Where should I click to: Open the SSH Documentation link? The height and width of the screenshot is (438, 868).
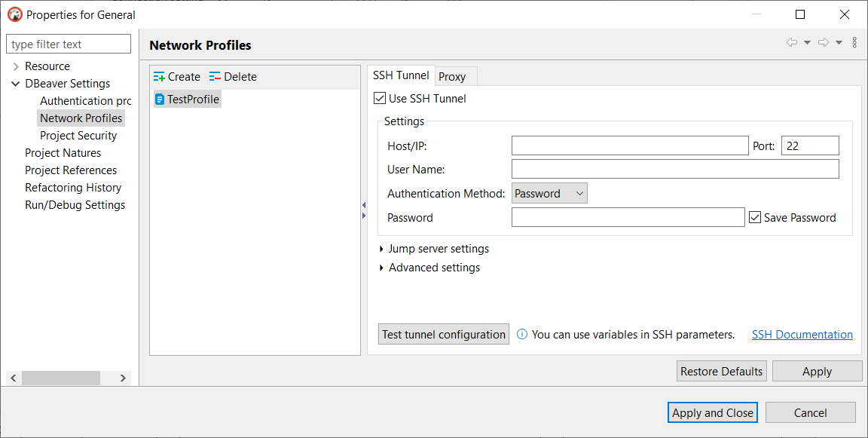(802, 334)
